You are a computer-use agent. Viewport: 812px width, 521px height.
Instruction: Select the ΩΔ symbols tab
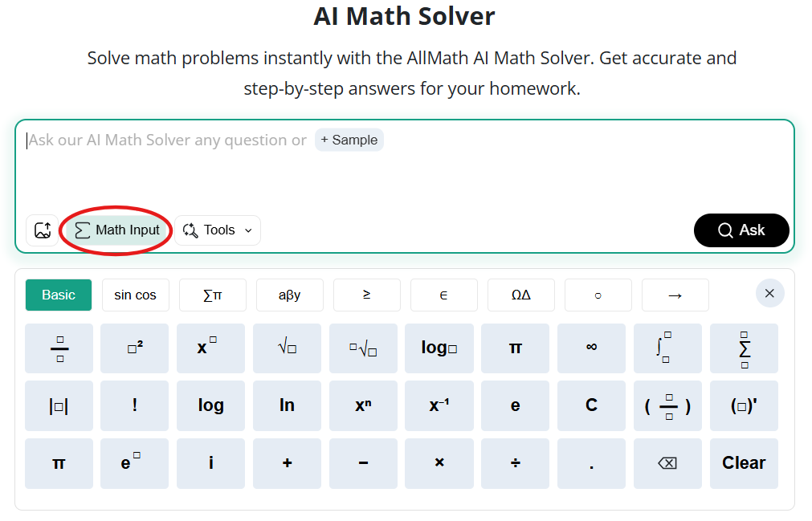521,295
